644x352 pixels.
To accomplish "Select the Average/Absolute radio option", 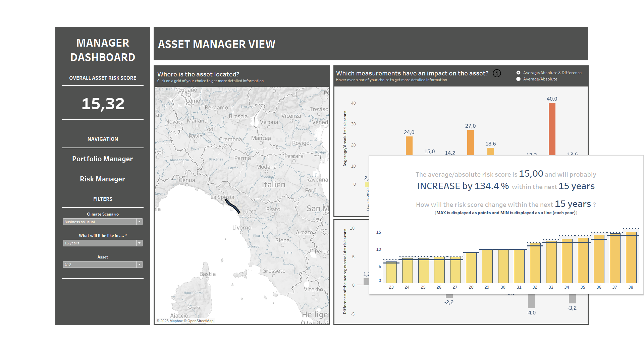I will (x=519, y=79).
